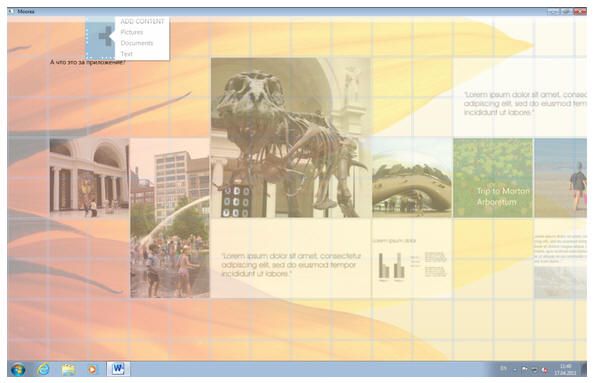593x383 pixels.
Task: Switch to the Word taskbar button
Action: click(x=118, y=369)
